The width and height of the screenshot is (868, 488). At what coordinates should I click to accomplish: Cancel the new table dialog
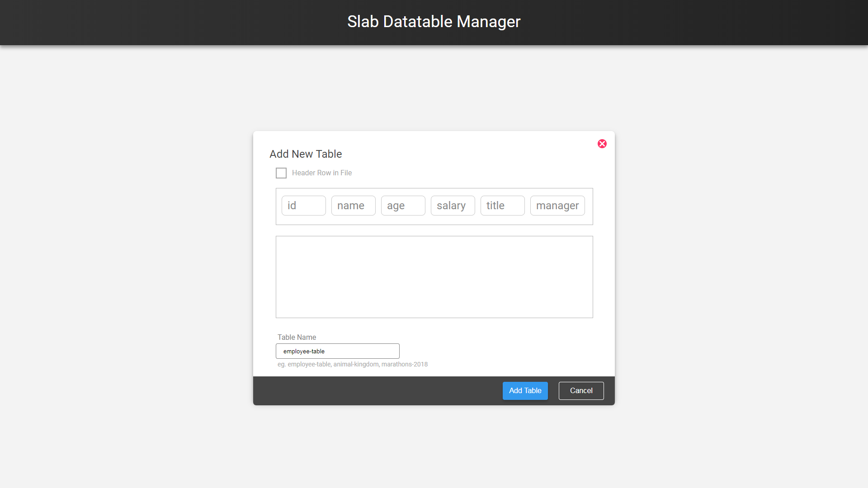point(581,391)
